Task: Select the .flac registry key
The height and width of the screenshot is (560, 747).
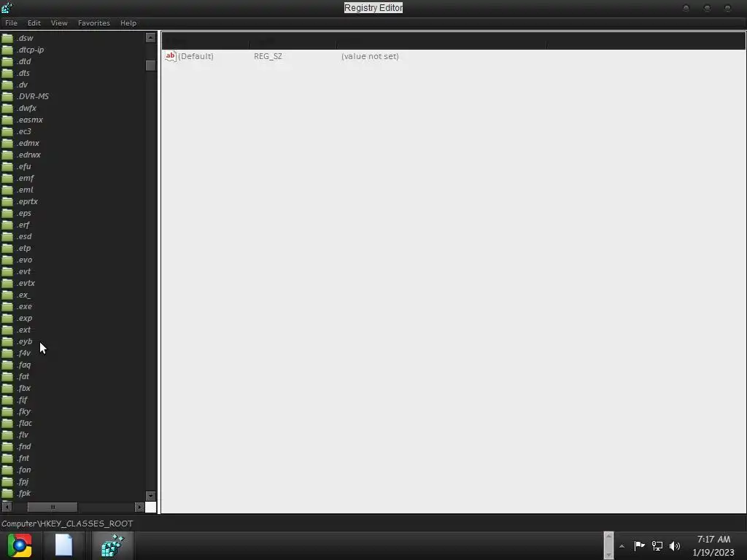Action: coord(24,423)
